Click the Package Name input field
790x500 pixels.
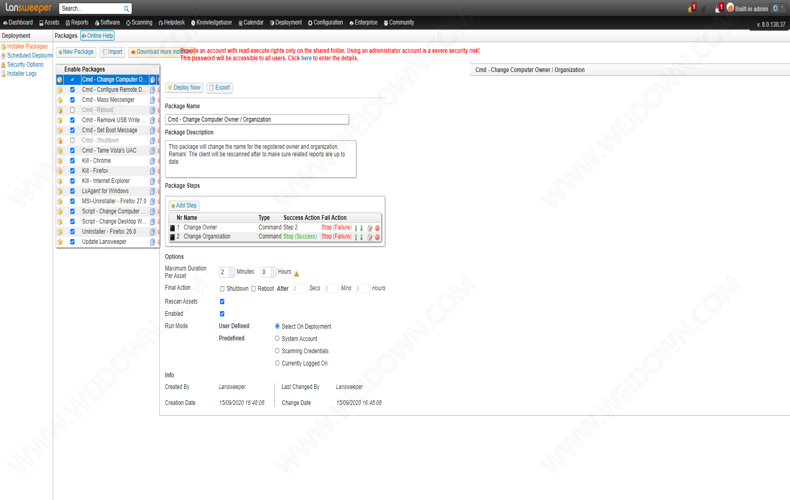[x=257, y=119]
